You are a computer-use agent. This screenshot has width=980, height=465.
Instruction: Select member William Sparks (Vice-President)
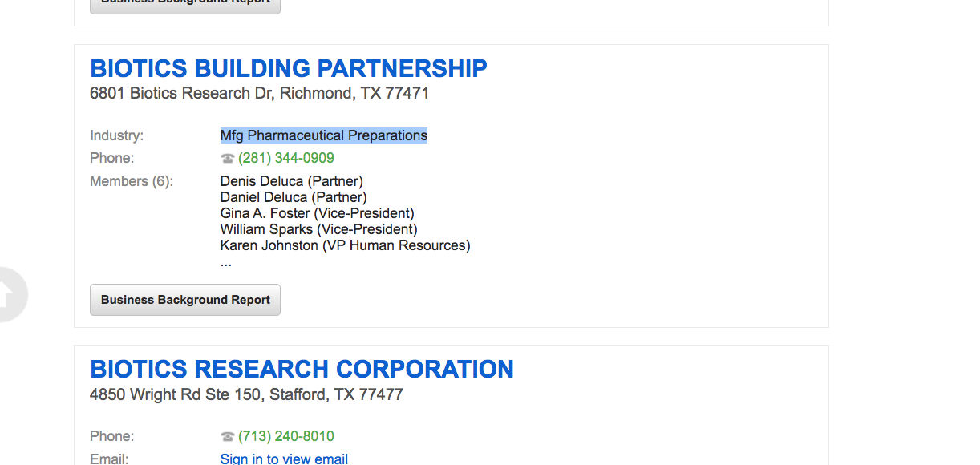(319, 229)
